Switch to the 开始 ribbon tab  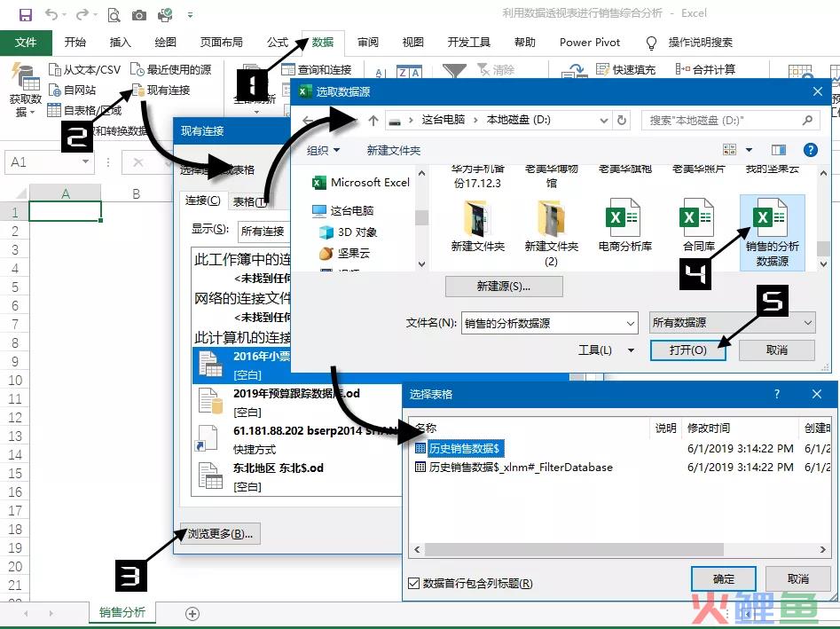click(x=75, y=43)
